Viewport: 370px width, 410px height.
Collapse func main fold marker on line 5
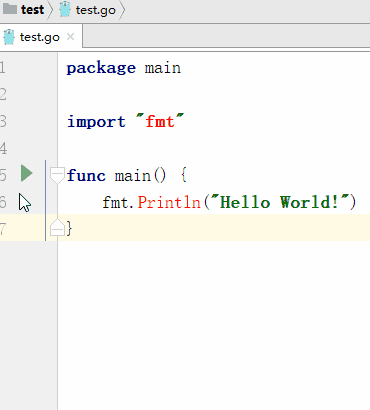[x=57, y=175]
